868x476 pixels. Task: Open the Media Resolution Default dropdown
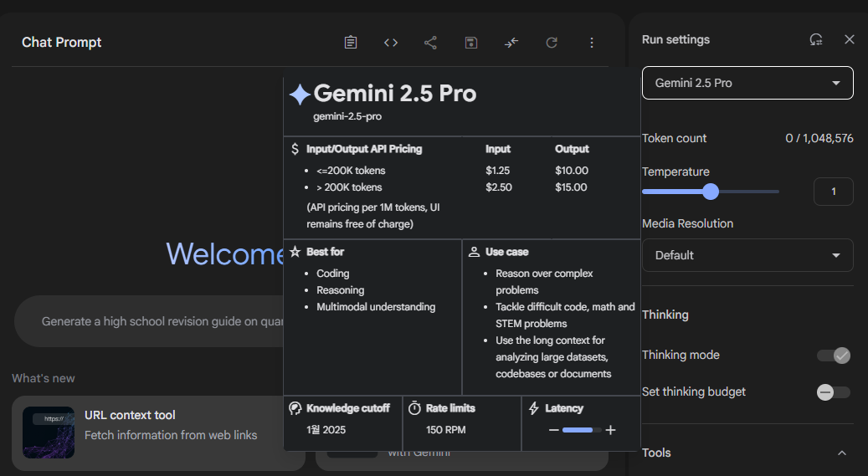coord(747,255)
